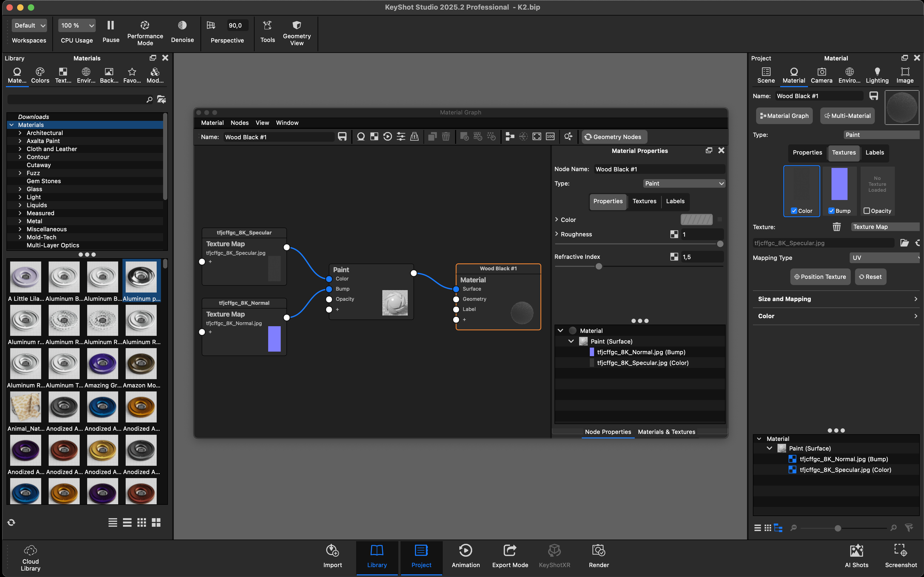Toggle the Denoise icon

(x=182, y=26)
